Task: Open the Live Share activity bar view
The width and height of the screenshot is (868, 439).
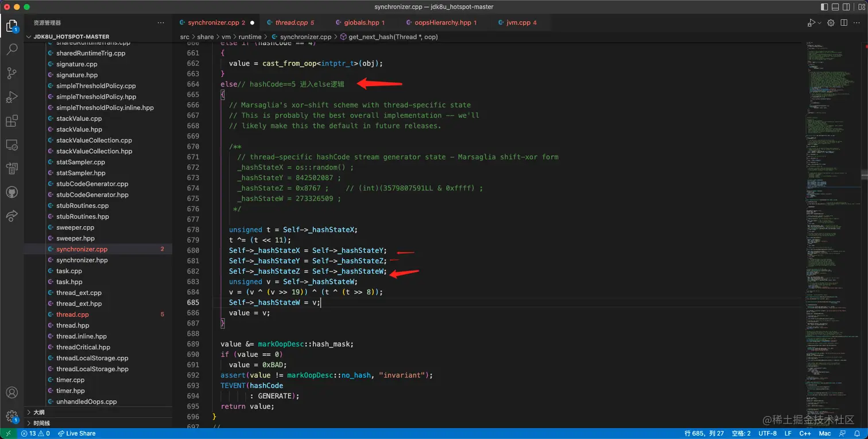Action: (x=11, y=216)
